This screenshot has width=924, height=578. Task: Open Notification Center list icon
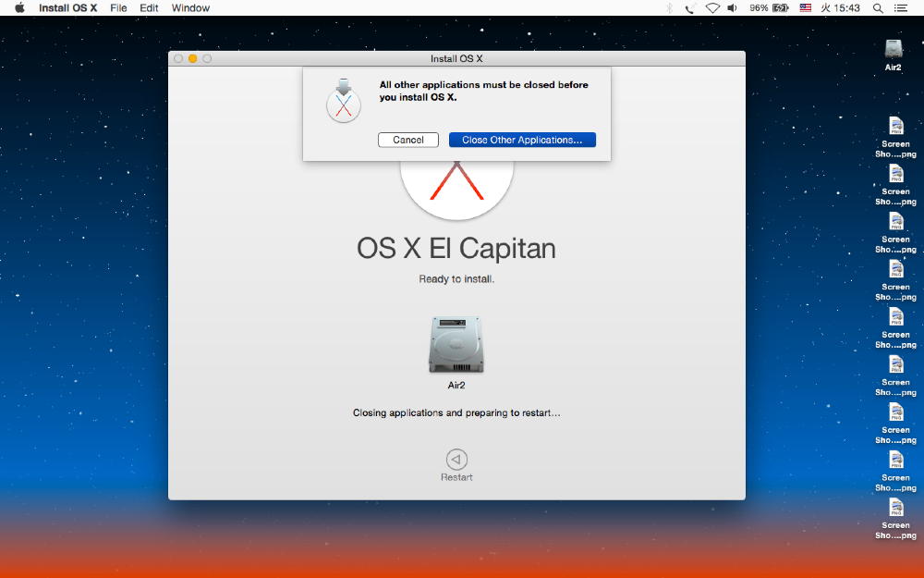coord(900,7)
